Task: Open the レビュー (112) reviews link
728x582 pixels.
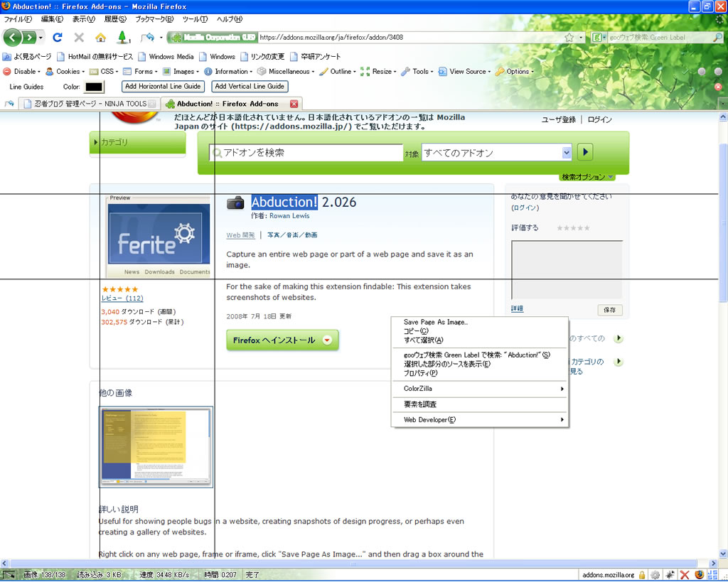Action: [x=122, y=298]
